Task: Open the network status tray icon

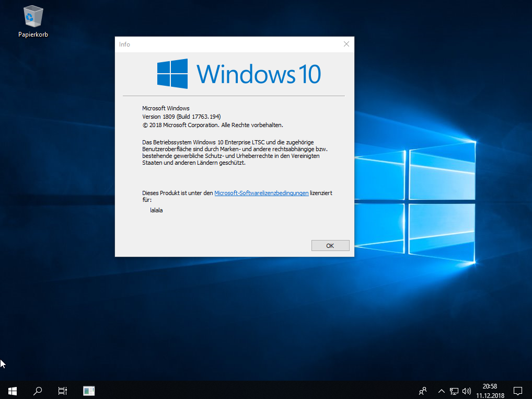Action: pos(454,391)
